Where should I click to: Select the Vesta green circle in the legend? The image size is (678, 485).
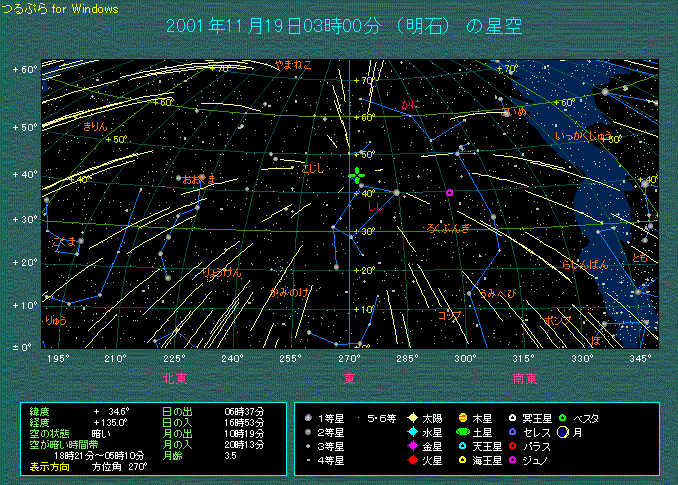564,417
